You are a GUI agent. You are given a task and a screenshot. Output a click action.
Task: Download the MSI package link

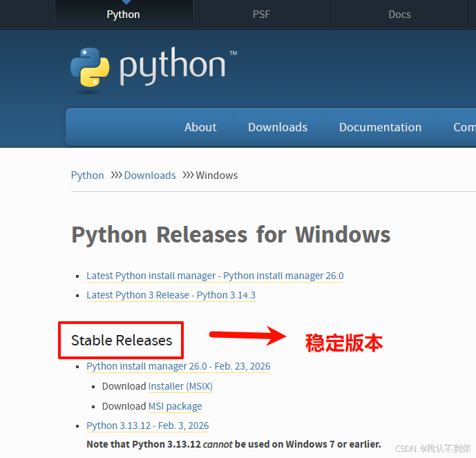(175, 406)
